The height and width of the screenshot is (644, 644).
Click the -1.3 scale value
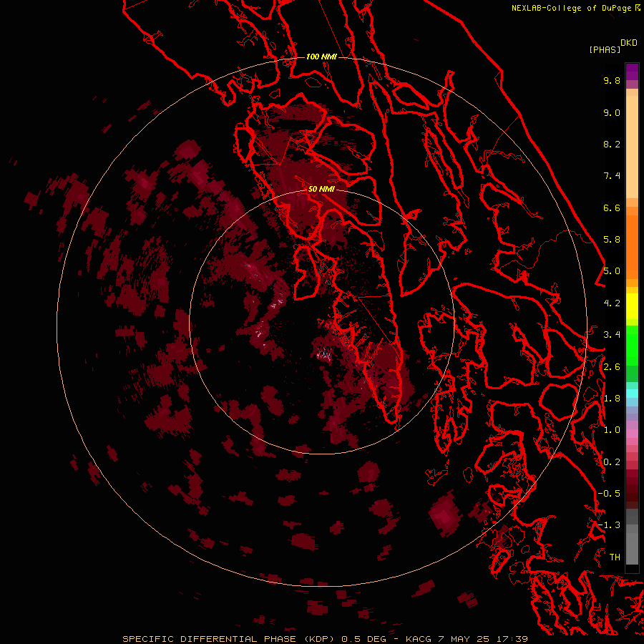[x=609, y=525]
